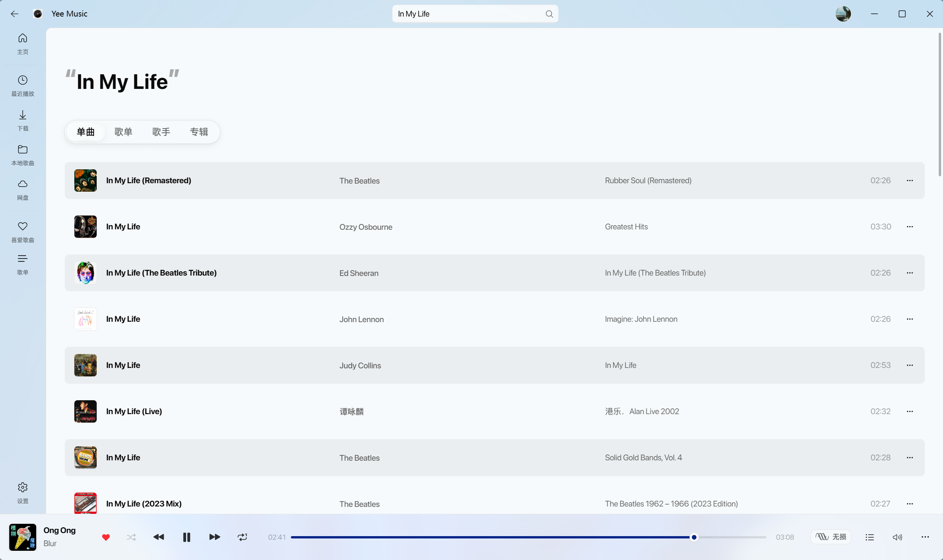Open Local Songs (本地歌曲) in sidebar
Viewport: 943px width, 560px height.
pyautogui.click(x=23, y=155)
